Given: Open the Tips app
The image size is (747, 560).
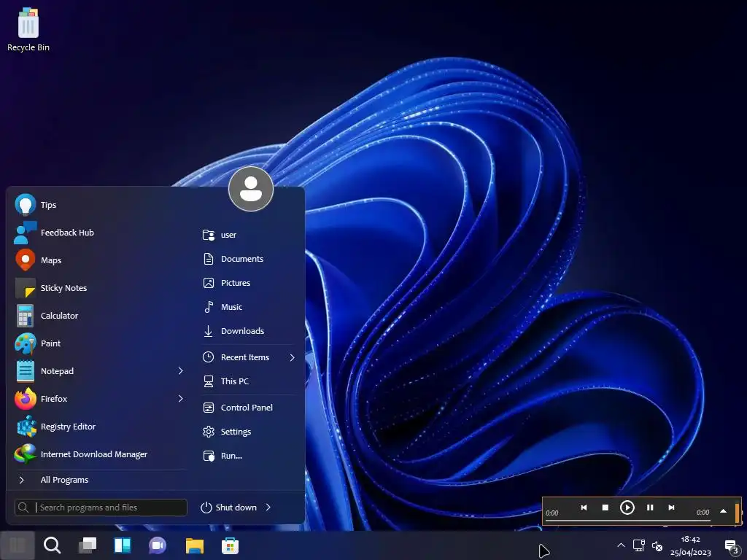Looking at the screenshot, I should pos(98,205).
